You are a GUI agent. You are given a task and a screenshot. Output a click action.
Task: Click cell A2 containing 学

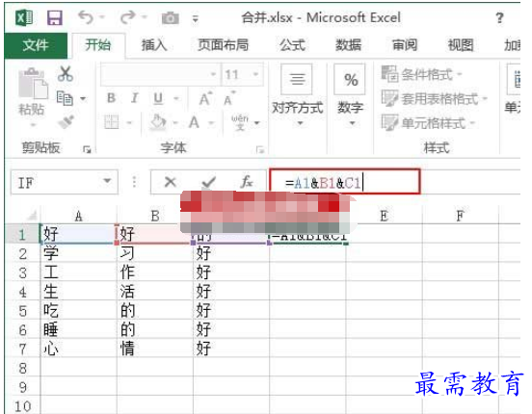78,253
